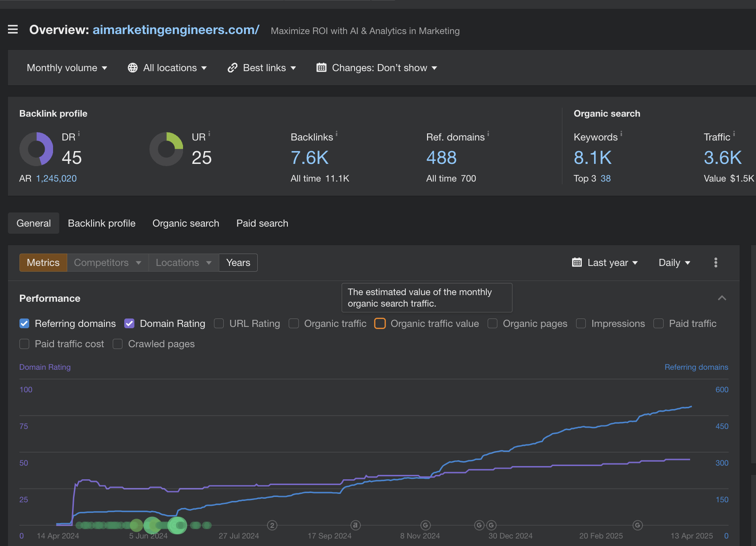The image size is (756, 546).
Task: Enable the Paid traffic checkbox
Action: pos(658,323)
